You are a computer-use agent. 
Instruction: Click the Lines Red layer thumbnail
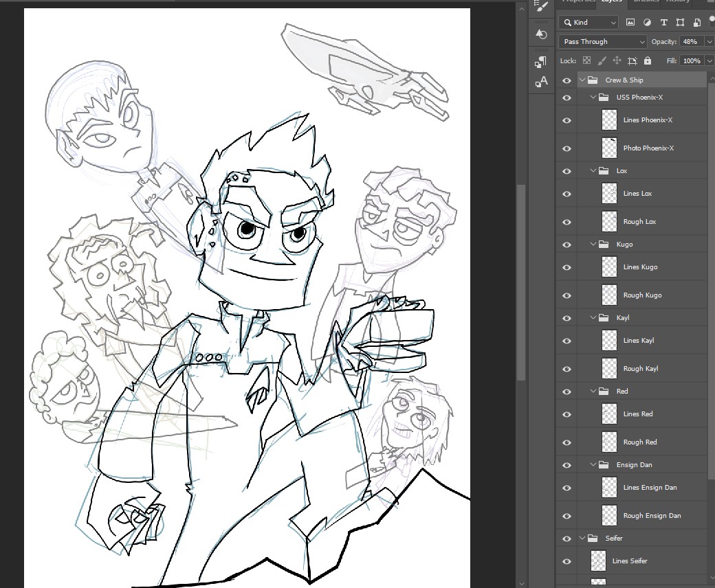tap(608, 414)
